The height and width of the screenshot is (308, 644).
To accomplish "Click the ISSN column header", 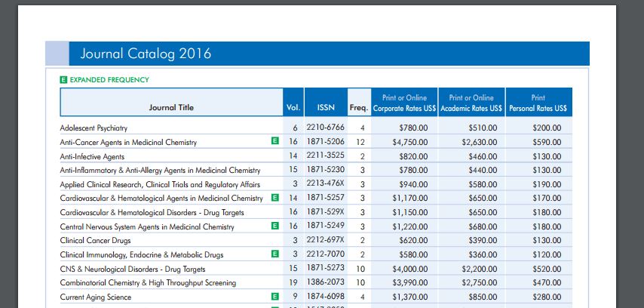I will click(x=326, y=107).
